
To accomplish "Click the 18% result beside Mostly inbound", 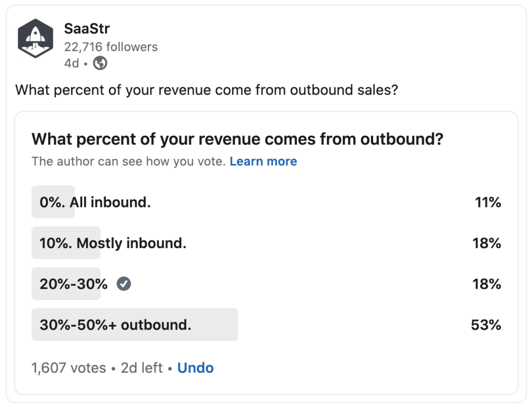I will [x=487, y=243].
